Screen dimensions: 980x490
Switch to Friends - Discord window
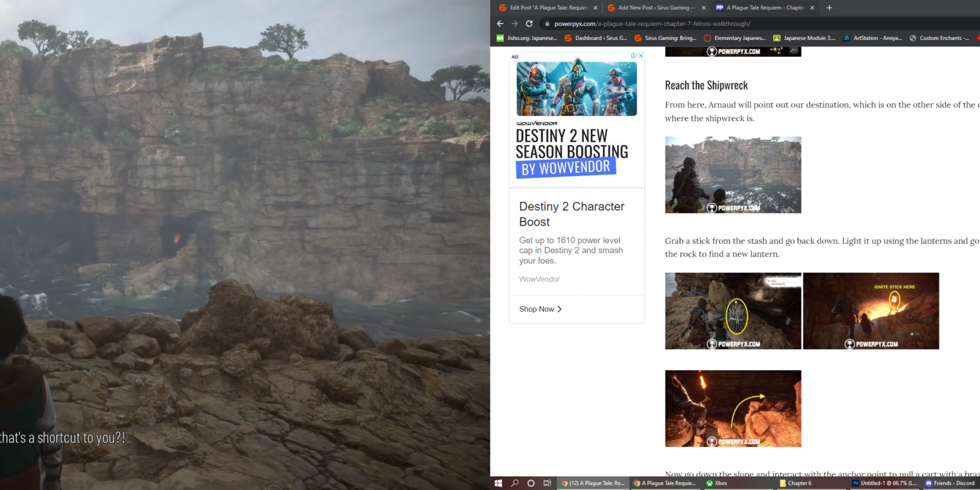coord(950,483)
